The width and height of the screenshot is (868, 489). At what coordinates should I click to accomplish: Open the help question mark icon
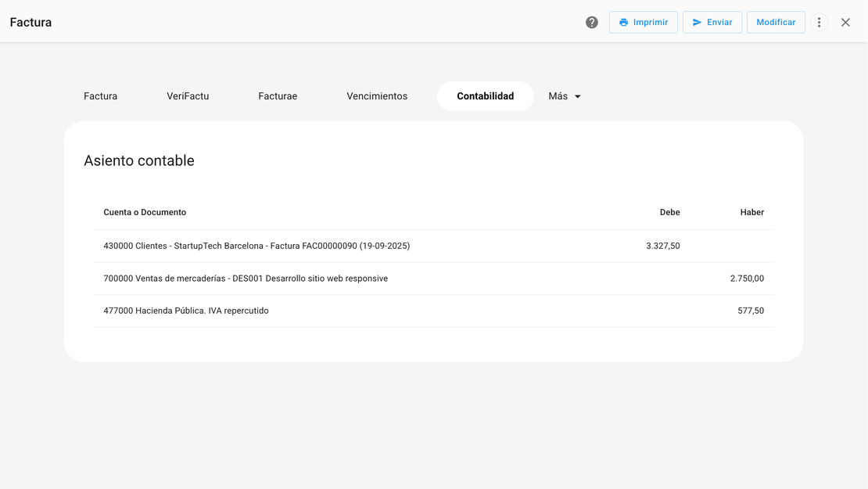click(592, 23)
